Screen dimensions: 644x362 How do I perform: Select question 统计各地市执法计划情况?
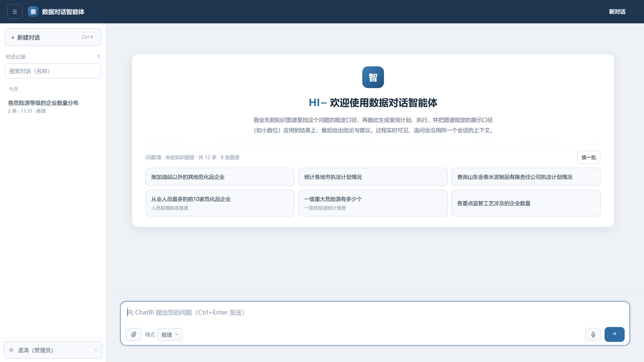click(373, 177)
